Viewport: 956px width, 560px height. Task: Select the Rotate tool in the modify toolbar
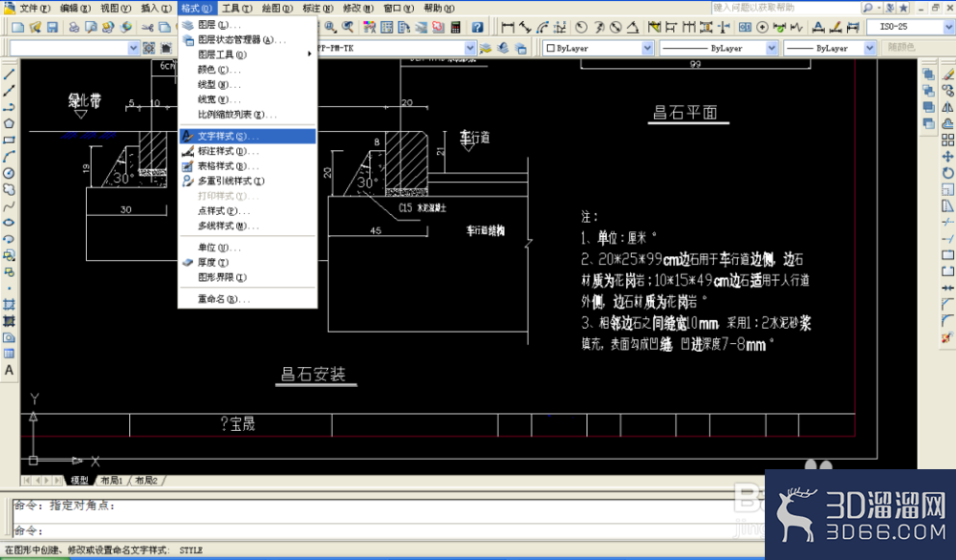coord(947,173)
